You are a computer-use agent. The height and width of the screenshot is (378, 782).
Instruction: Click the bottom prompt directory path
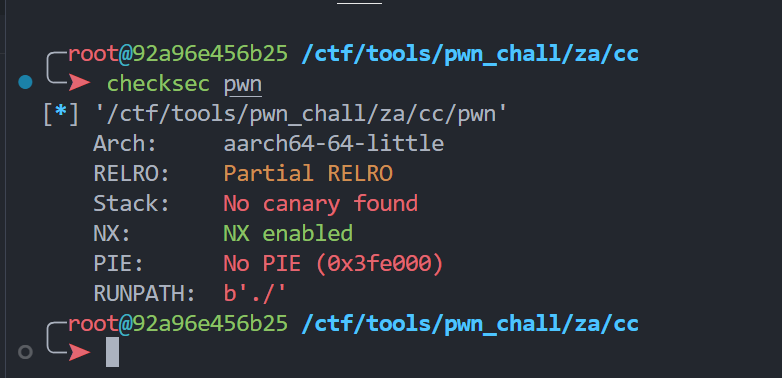pyautogui.click(x=470, y=324)
